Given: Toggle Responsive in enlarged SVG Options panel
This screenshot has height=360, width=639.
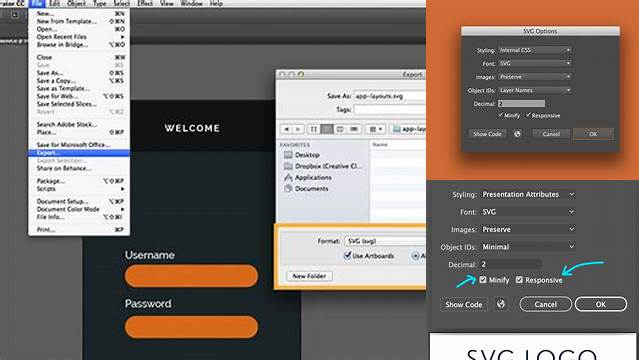Looking at the screenshot, I should click(x=519, y=280).
